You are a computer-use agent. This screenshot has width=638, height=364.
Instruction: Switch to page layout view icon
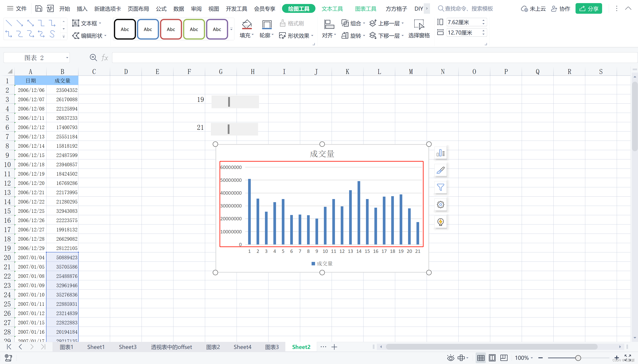[492, 358]
